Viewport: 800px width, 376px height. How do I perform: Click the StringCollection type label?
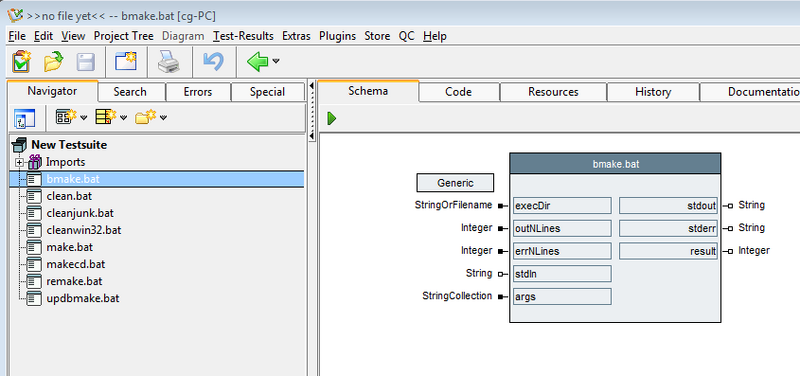pos(457,296)
